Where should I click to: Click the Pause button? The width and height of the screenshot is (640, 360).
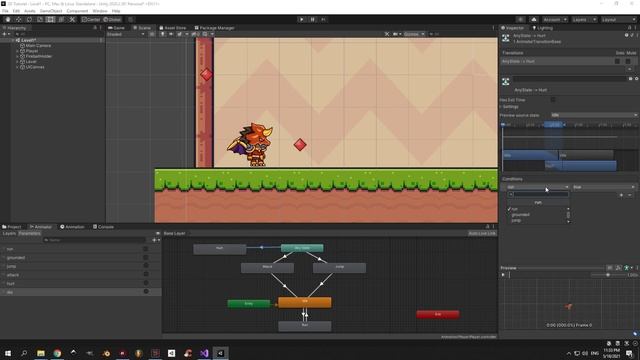coord(313,19)
